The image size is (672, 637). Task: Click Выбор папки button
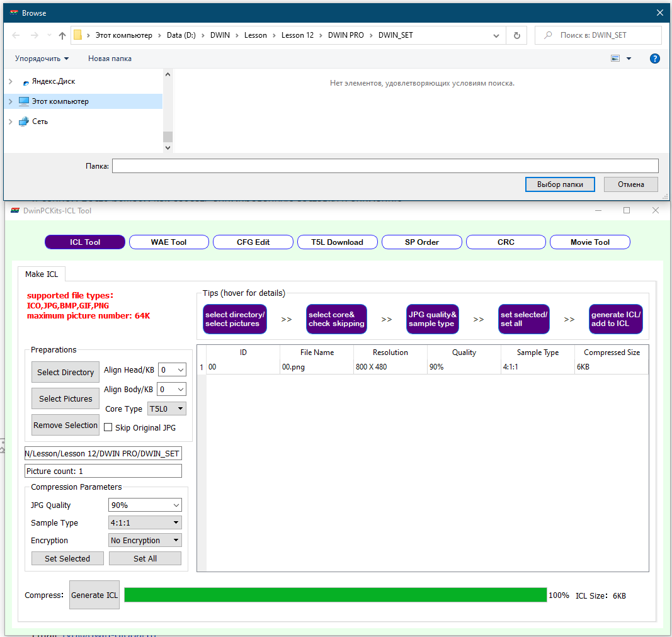560,184
